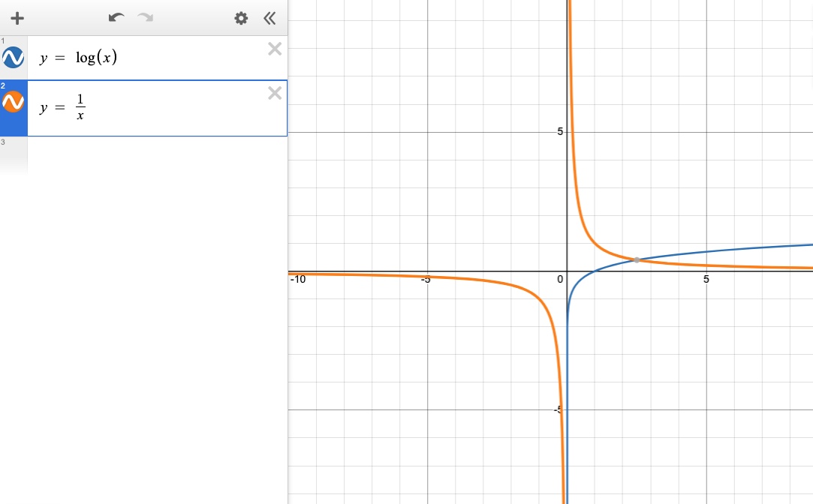Open the graph settings gear
This screenshot has height=504, width=813.
pos(241,18)
